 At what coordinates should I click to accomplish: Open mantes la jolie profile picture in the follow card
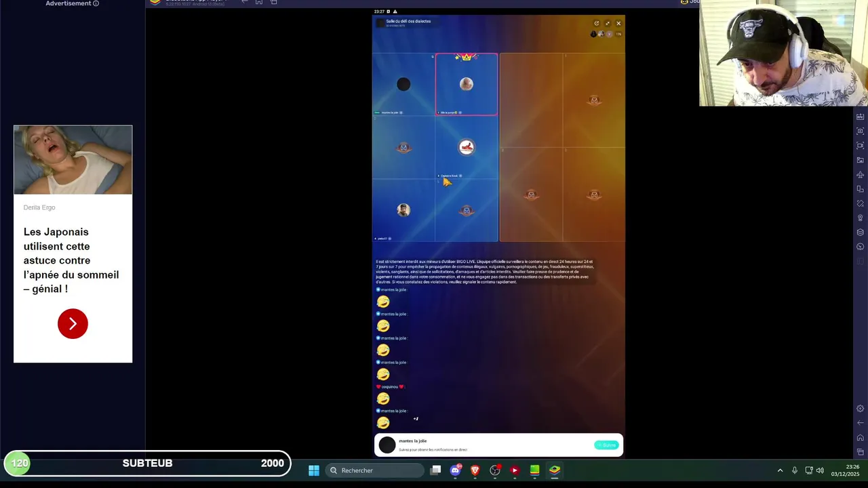(387, 445)
